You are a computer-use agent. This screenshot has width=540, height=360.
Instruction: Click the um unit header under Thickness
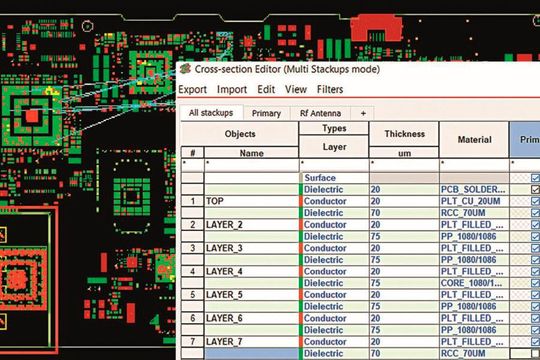404,153
